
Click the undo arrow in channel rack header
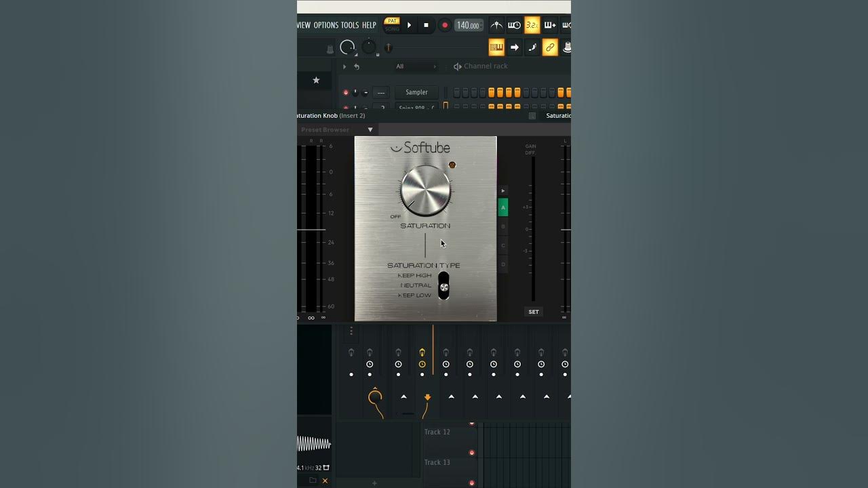[357, 66]
